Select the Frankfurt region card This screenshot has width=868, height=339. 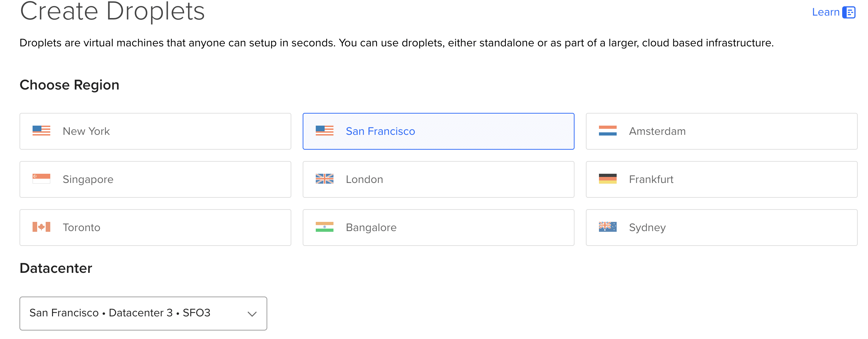click(x=721, y=179)
